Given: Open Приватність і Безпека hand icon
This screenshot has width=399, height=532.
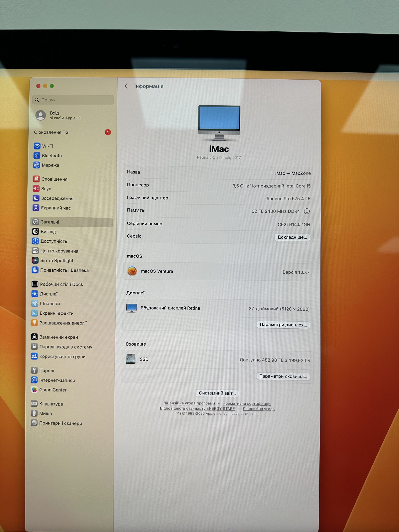Looking at the screenshot, I should pyautogui.click(x=35, y=270).
